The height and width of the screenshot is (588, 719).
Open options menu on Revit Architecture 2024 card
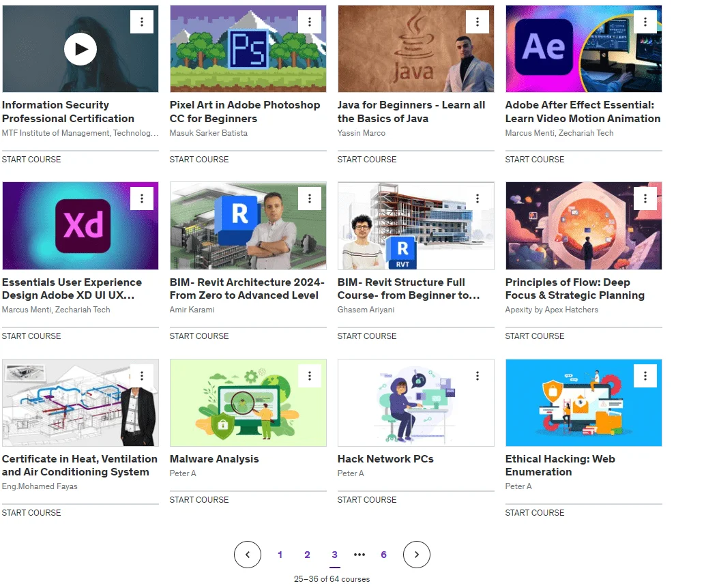point(310,198)
